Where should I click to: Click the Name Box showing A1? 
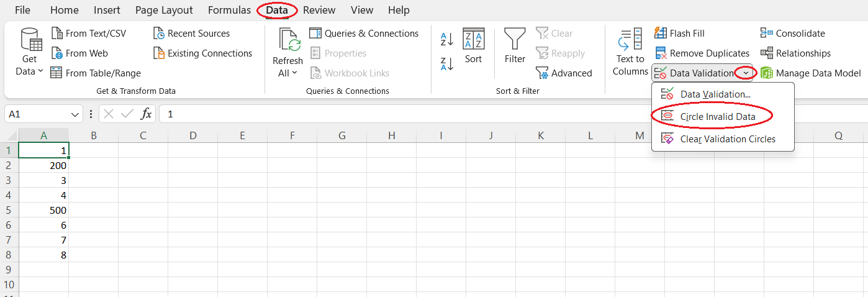(37, 114)
